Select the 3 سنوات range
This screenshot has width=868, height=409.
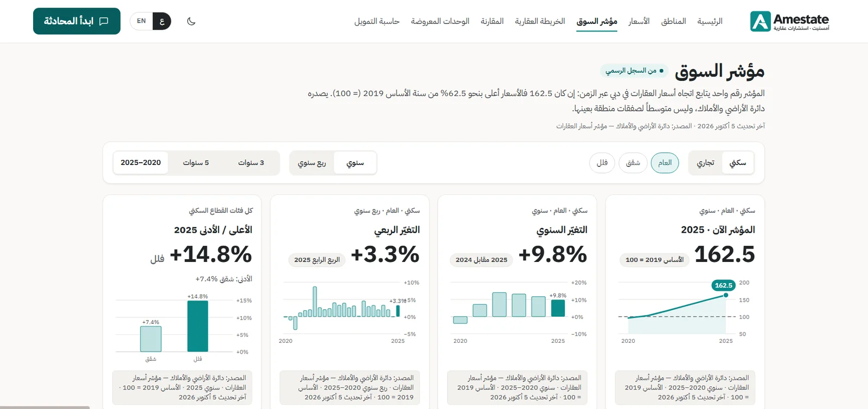[251, 163]
